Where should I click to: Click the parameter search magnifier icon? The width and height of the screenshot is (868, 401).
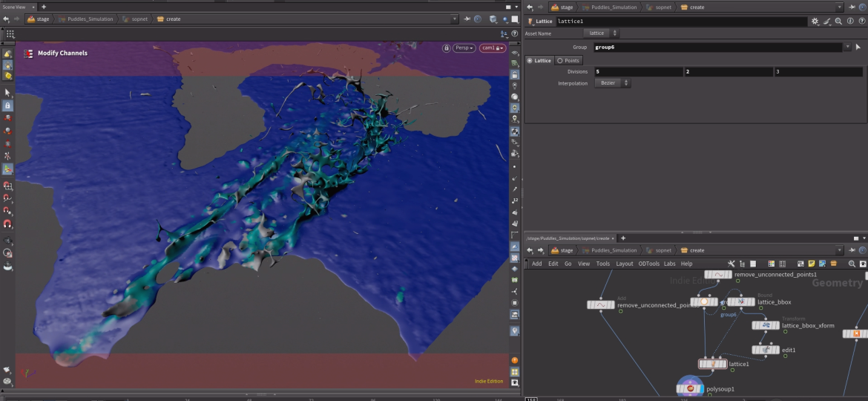tap(838, 22)
